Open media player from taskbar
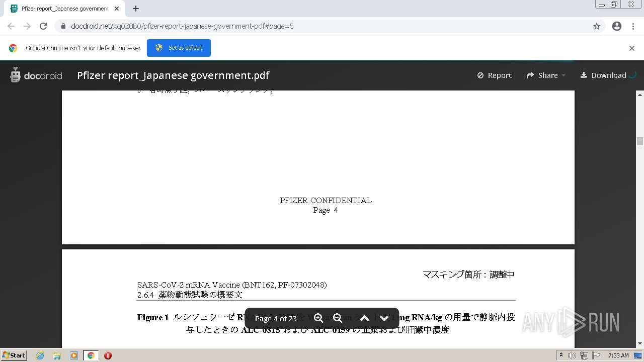Image resolution: width=644 pixels, height=362 pixels. (73, 355)
